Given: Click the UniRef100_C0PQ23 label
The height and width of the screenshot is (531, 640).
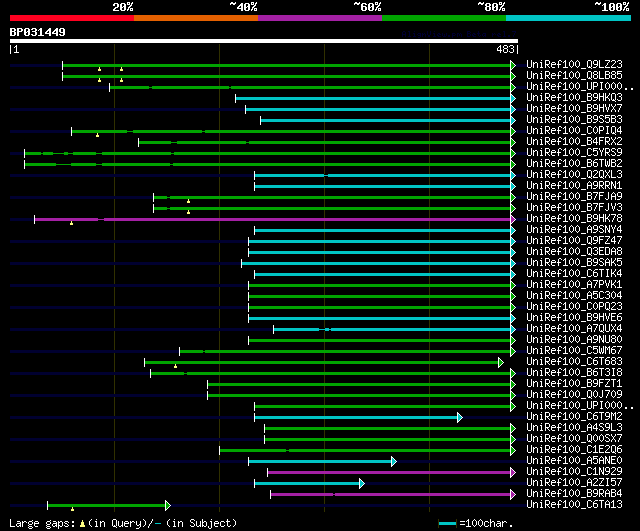Looking at the screenshot, I should tap(574, 307).
